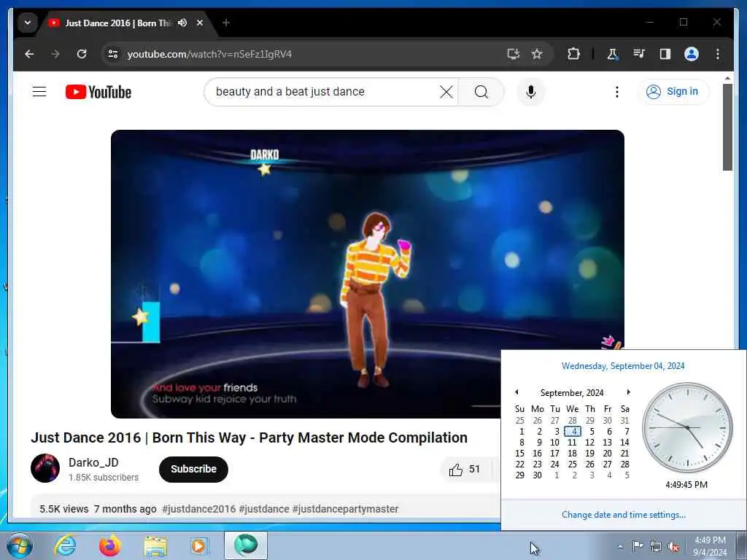Open the muted volume tray icon
The width and height of the screenshot is (747, 560).
673,547
